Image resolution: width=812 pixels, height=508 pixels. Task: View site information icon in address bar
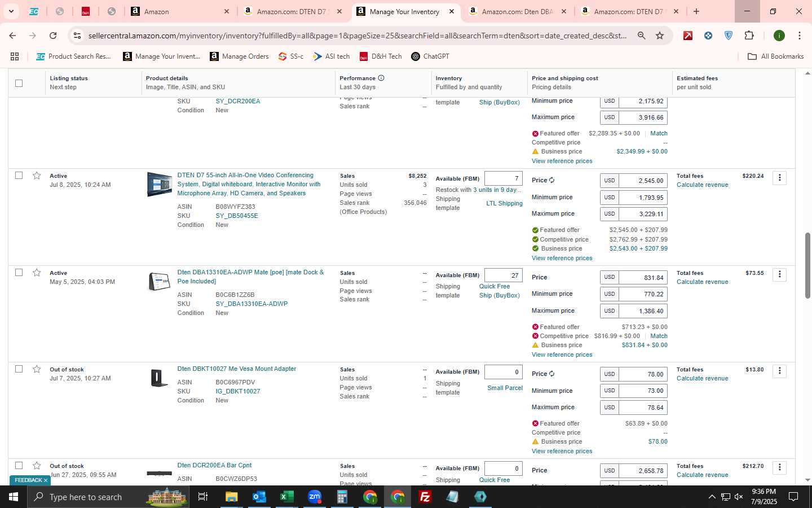click(77, 36)
